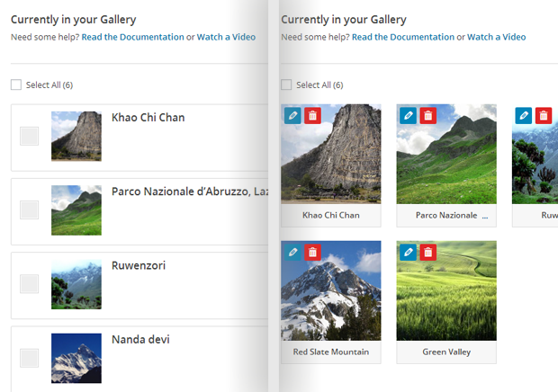The width and height of the screenshot is (558, 392).
Task: Click the Nanda devi list thumbnail
Action: (76, 358)
